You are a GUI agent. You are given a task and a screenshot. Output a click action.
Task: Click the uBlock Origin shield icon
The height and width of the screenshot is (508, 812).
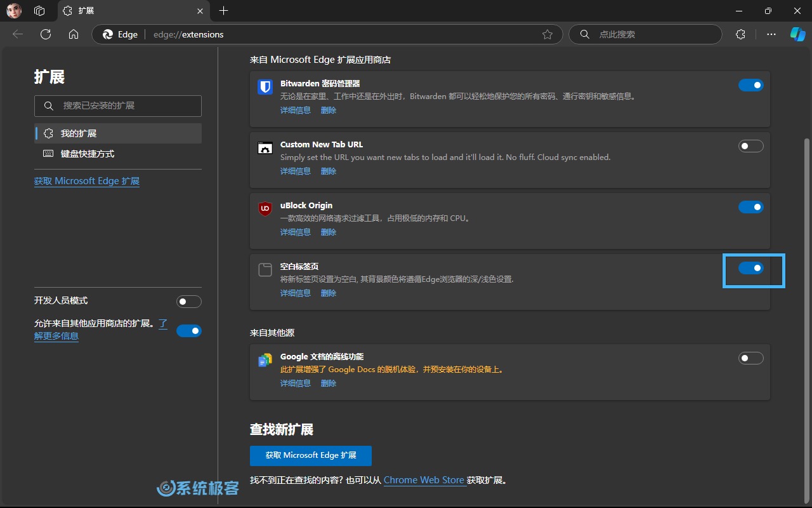click(265, 208)
